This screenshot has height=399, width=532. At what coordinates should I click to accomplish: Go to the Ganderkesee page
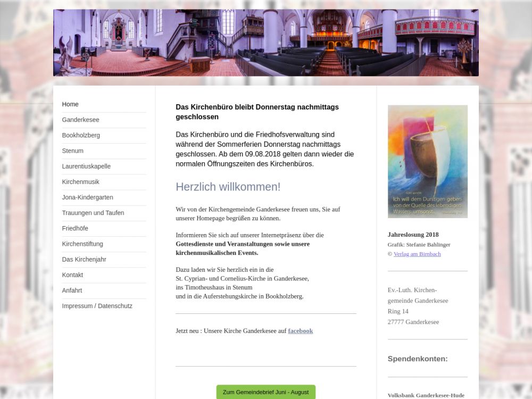pyautogui.click(x=80, y=120)
